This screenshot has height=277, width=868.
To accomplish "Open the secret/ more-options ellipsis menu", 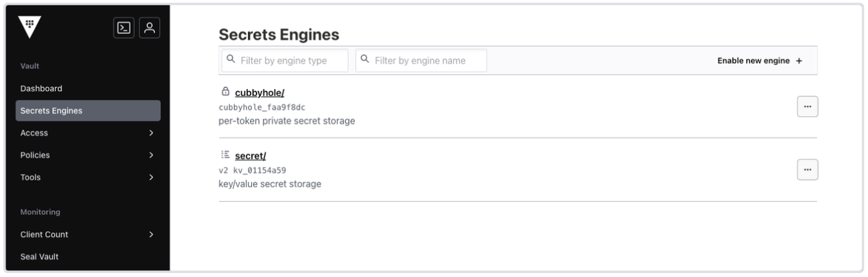I will click(808, 171).
